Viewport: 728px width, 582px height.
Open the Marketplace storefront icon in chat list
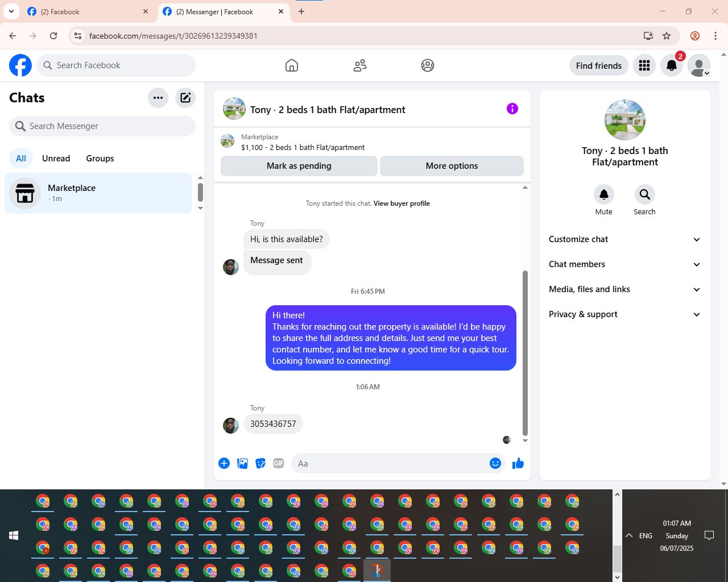(25, 193)
